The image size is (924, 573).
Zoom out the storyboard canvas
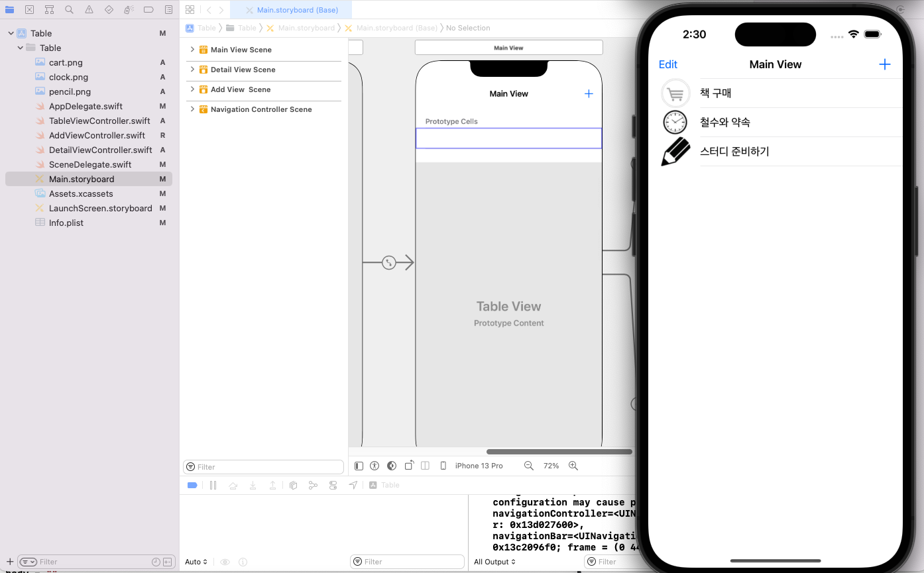click(529, 466)
